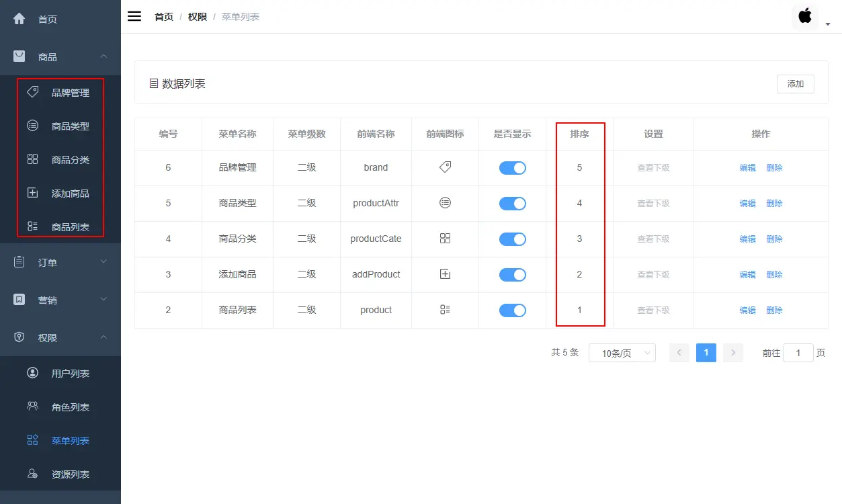Click the plus-box icon in the addProduct row

point(445,274)
